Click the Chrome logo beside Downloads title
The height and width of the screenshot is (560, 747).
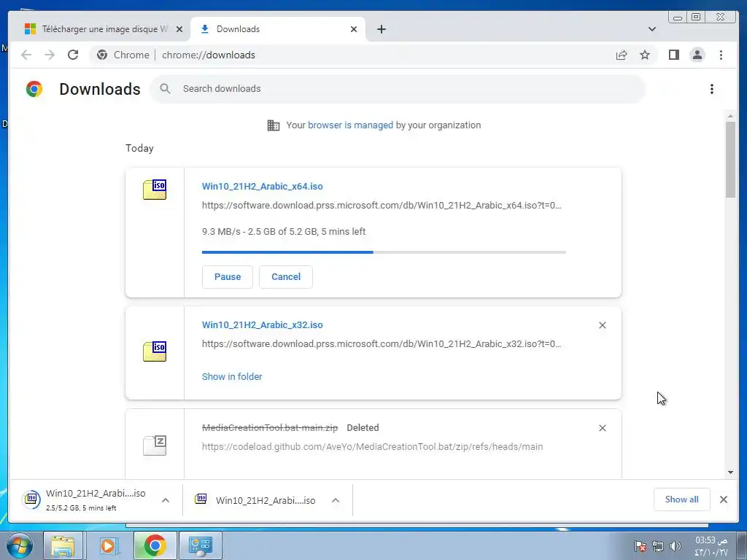click(x=34, y=89)
